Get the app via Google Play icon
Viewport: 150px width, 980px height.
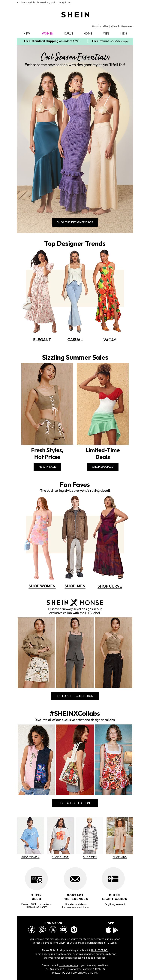tap(116, 930)
